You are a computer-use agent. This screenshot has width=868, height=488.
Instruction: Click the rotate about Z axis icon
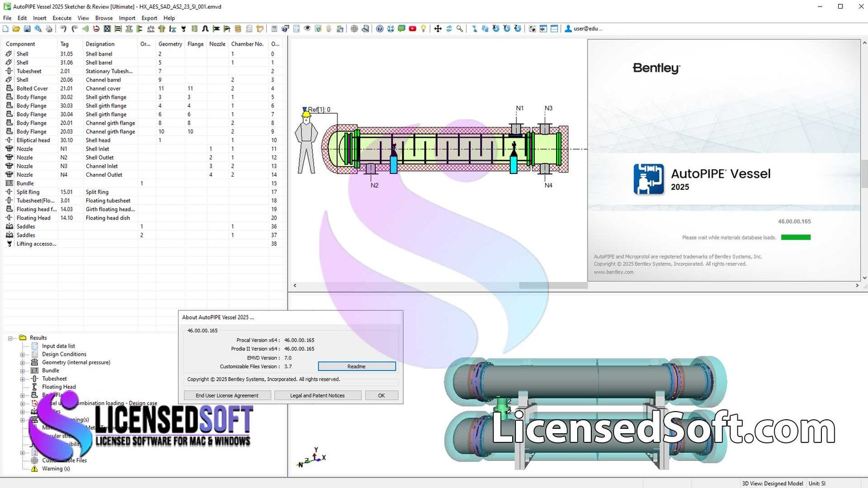[x=518, y=28]
